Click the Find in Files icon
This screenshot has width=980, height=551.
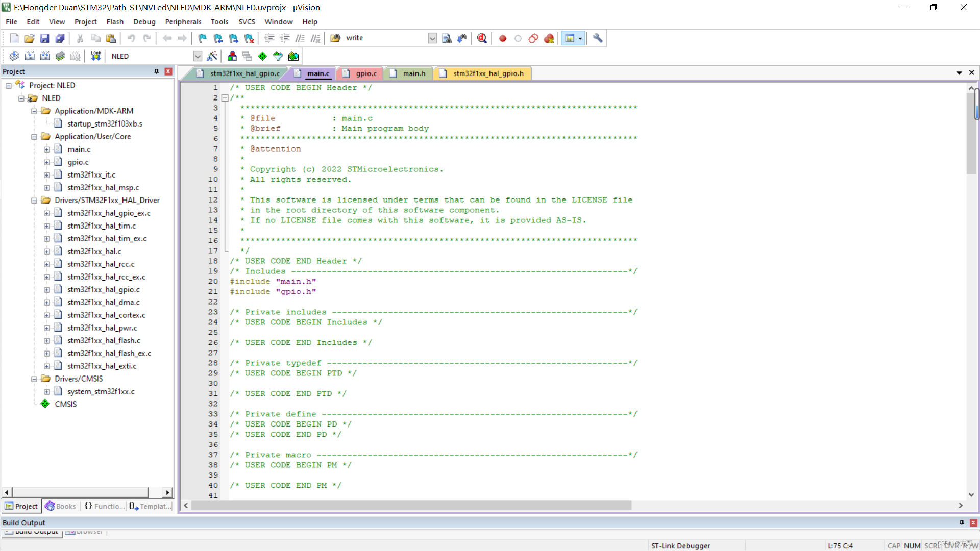click(335, 38)
